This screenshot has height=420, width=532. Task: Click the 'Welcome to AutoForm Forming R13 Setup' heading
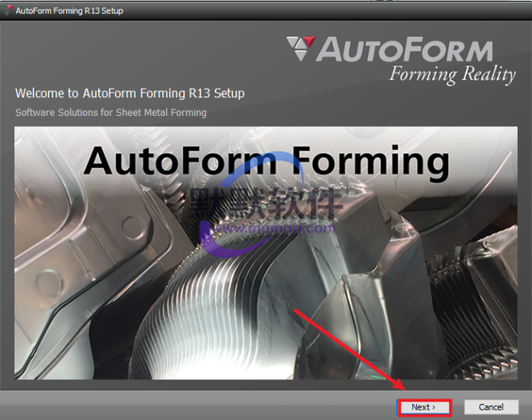pos(129,93)
